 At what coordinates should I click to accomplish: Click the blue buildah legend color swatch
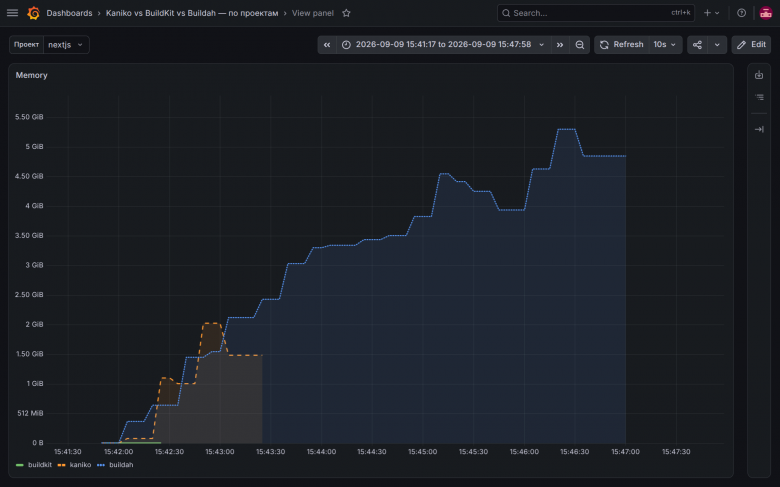pos(101,465)
